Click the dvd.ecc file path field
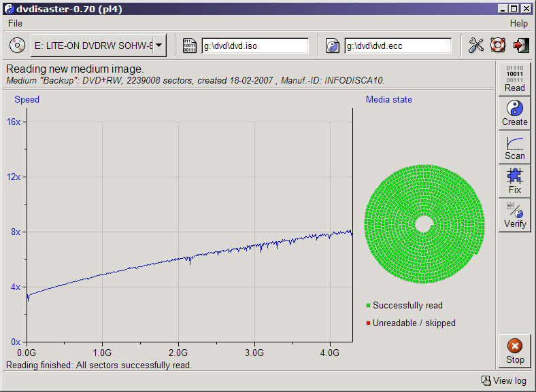The width and height of the screenshot is (536, 392). pyautogui.click(x=398, y=46)
